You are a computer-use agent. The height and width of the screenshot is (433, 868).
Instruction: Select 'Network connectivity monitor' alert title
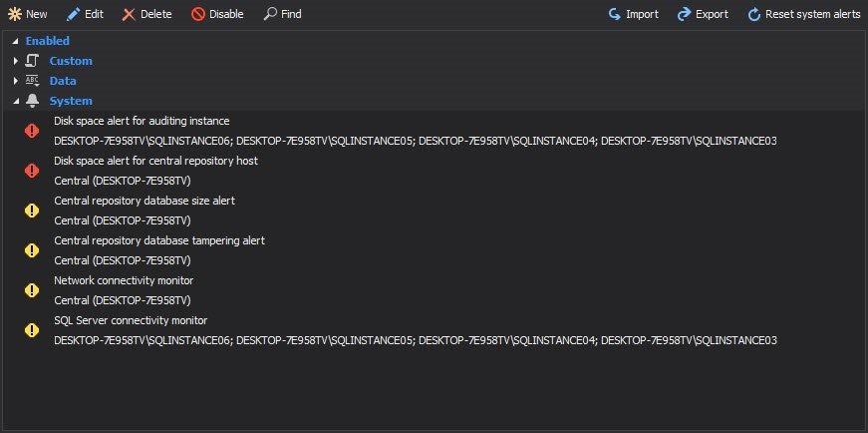pyautogui.click(x=124, y=280)
